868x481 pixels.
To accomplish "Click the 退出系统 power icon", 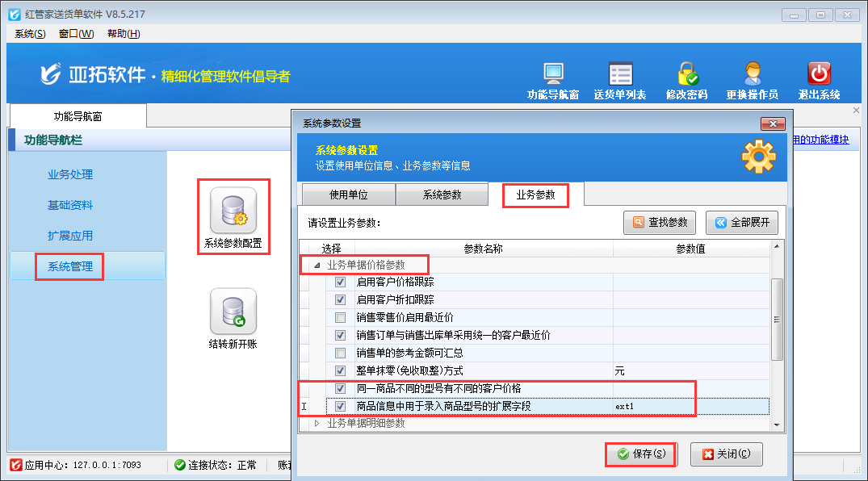I will click(x=819, y=76).
